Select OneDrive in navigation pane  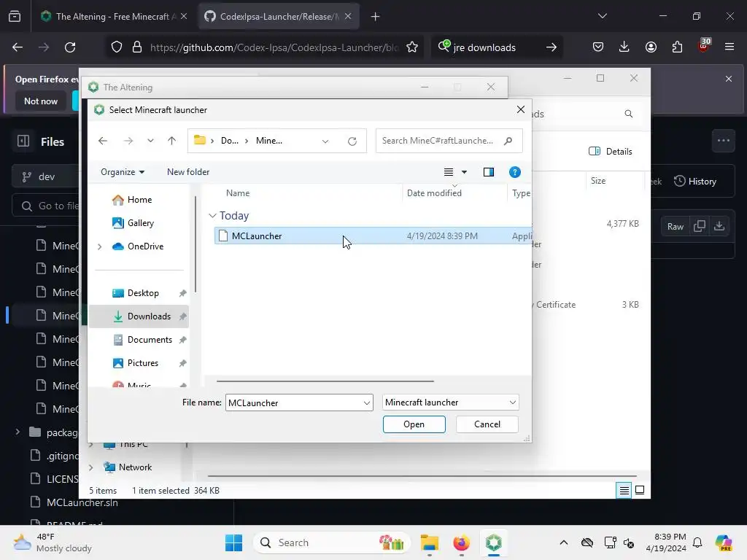click(145, 246)
